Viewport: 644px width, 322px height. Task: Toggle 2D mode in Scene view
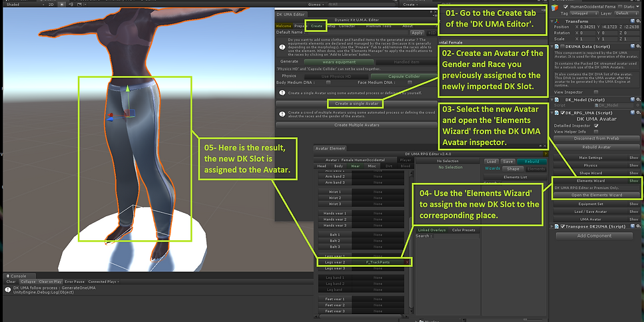click(51, 5)
